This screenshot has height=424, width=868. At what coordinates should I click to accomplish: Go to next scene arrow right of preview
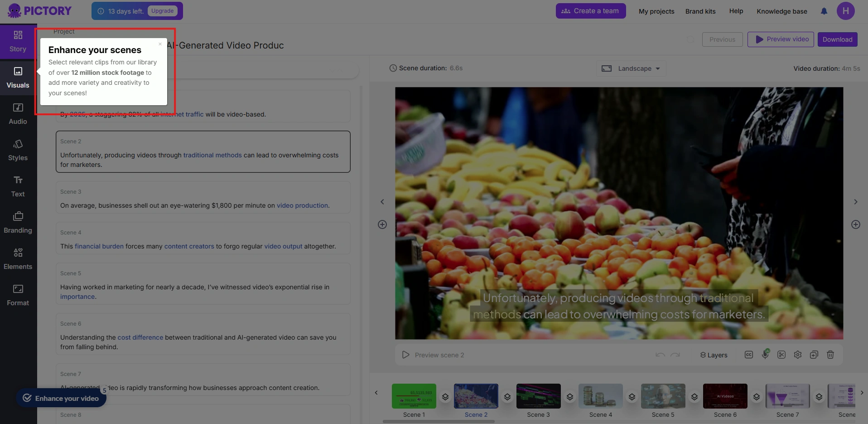pos(856,202)
